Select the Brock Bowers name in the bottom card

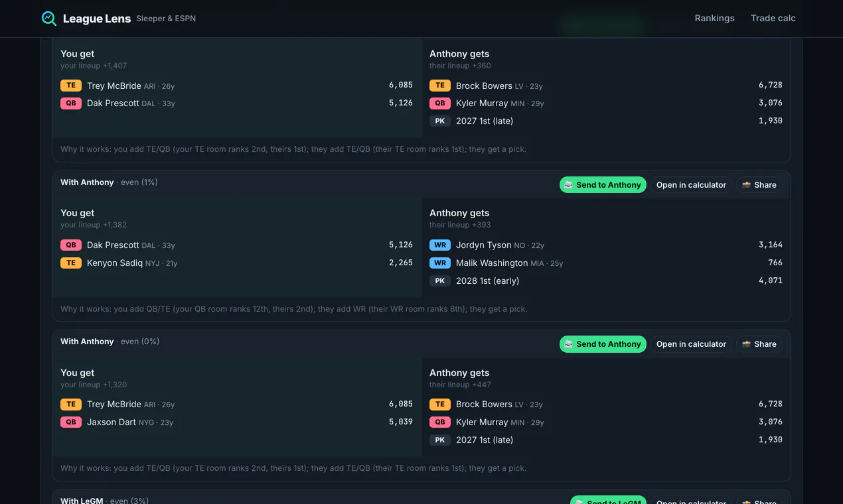point(484,405)
